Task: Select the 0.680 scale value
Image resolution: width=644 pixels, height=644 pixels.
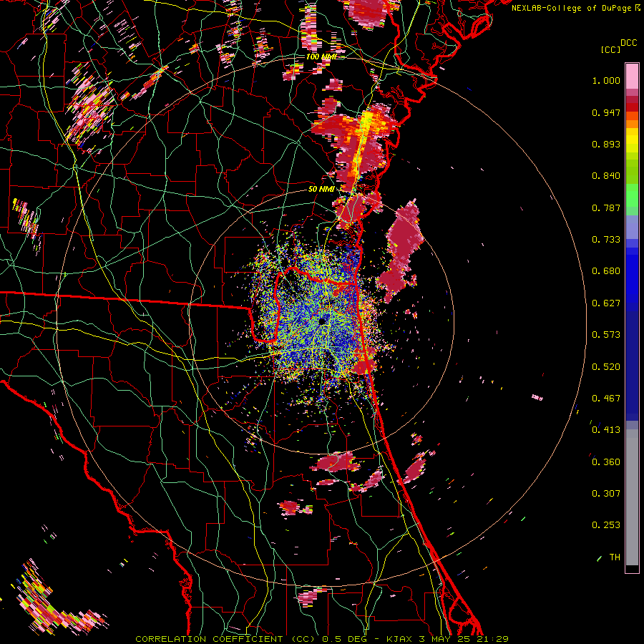Action: pos(606,271)
